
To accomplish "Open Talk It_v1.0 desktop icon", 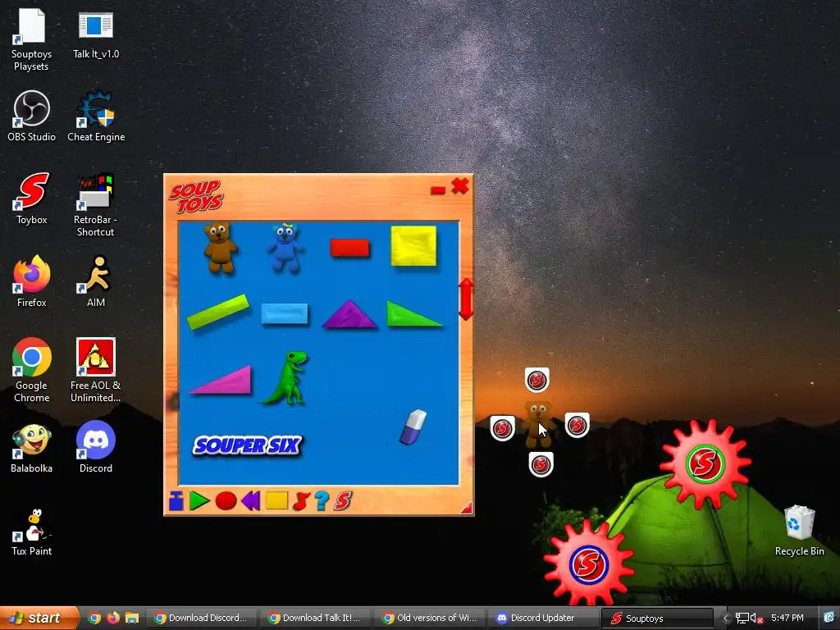I will [96, 33].
